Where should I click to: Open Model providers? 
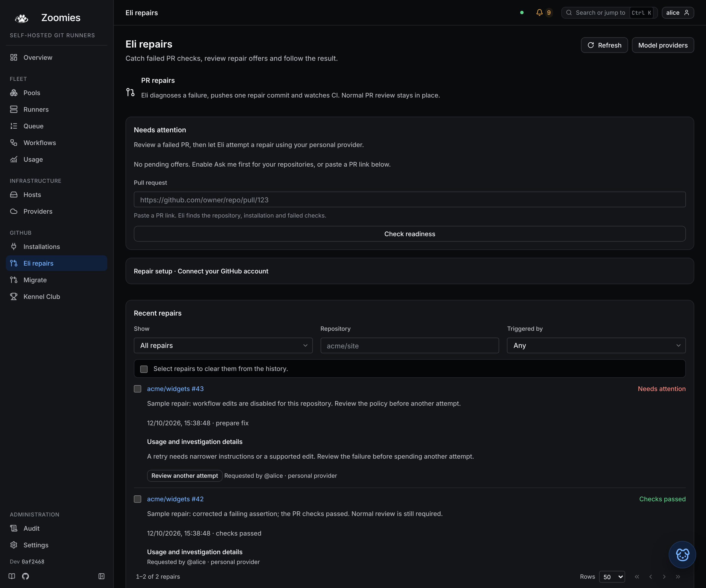click(x=663, y=45)
